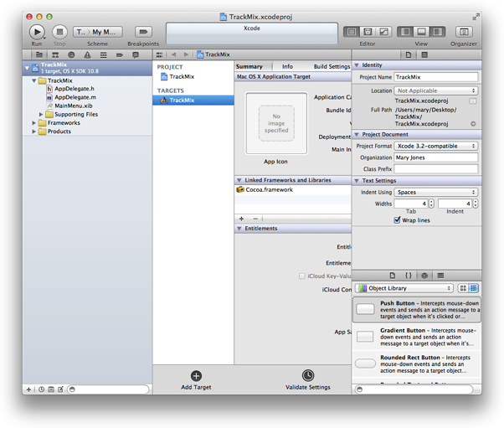The image size is (504, 428).
Task: Expand the Products folder
Action: point(33,131)
